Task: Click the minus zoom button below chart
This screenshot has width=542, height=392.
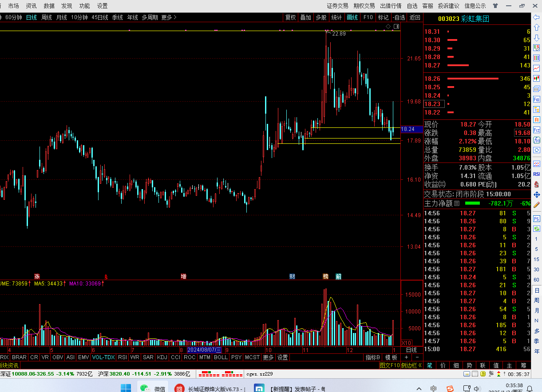Action: pos(417,357)
